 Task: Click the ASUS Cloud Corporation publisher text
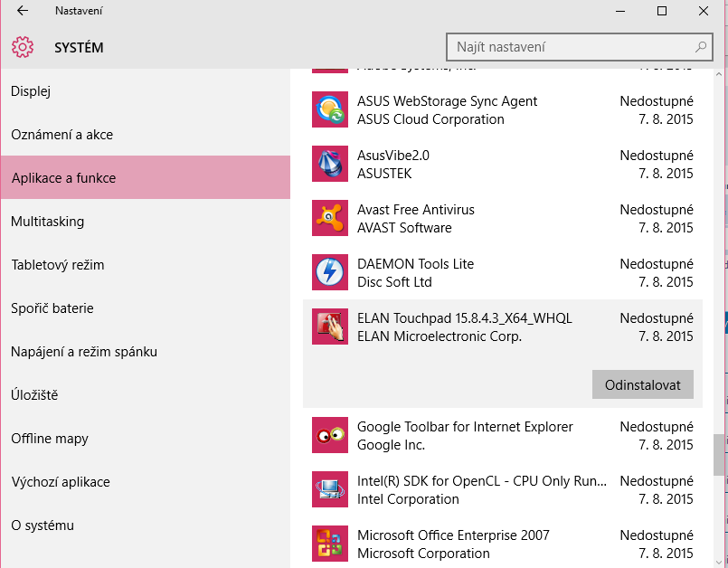point(430,119)
